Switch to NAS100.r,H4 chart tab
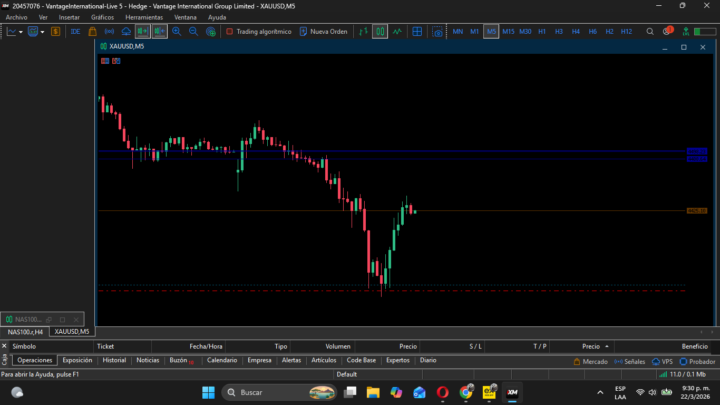Viewport: 720px width, 405px height. click(25, 332)
